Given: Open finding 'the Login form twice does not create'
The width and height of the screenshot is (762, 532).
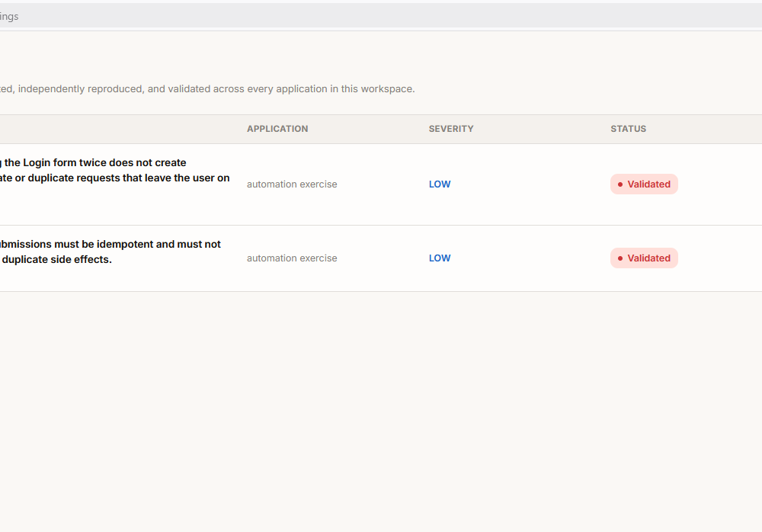Looking at the screenshot, I should [93, 163].
